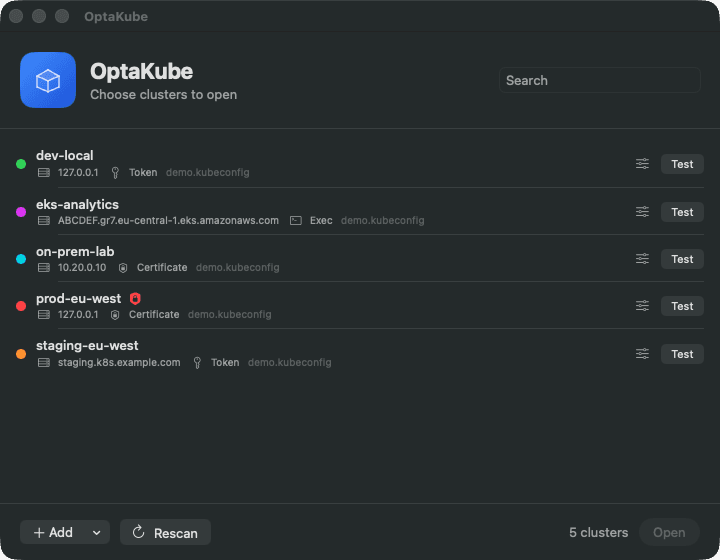Open settings sliders for staging-eu-west cluster
Screen dimensions: 720x560
coord(642,354)
